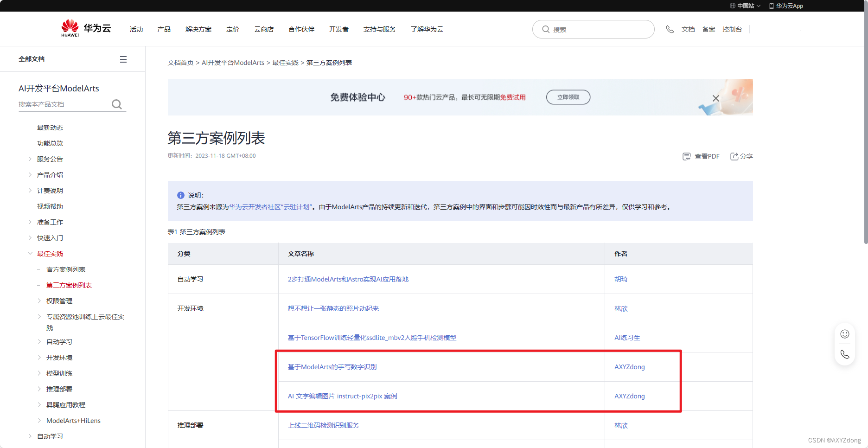The width and height of the screenshot is (868, 448).
Task: Close the 免费体验中心 banner
Action: [716, 98]
